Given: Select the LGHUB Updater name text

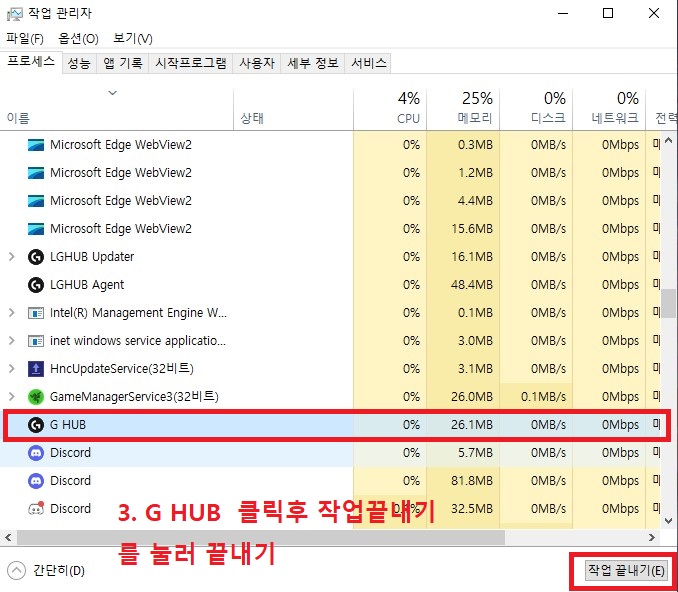Looking at the screenshot, I should point(92,257).
